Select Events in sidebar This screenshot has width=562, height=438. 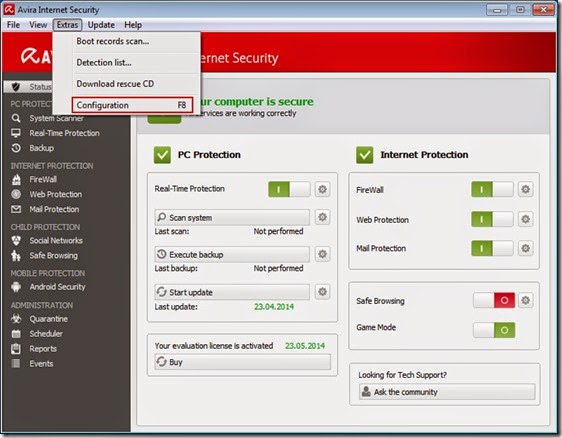(x=41, y=363)
